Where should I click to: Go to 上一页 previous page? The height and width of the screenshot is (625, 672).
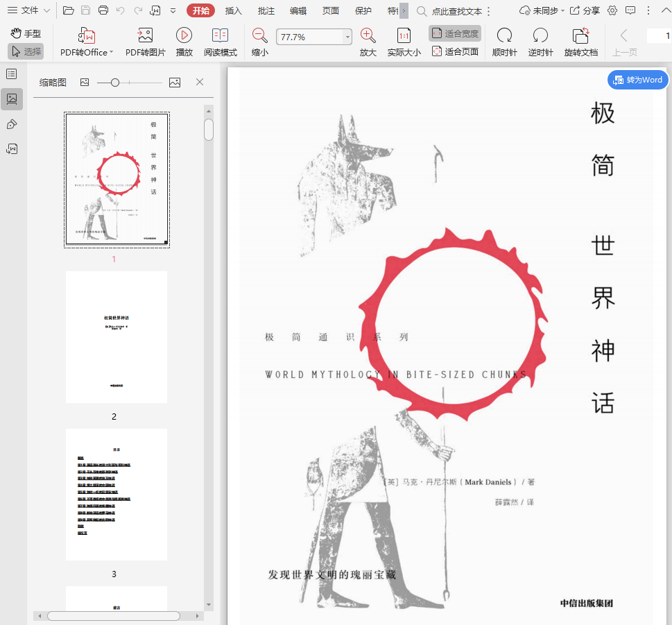point(624,42)
